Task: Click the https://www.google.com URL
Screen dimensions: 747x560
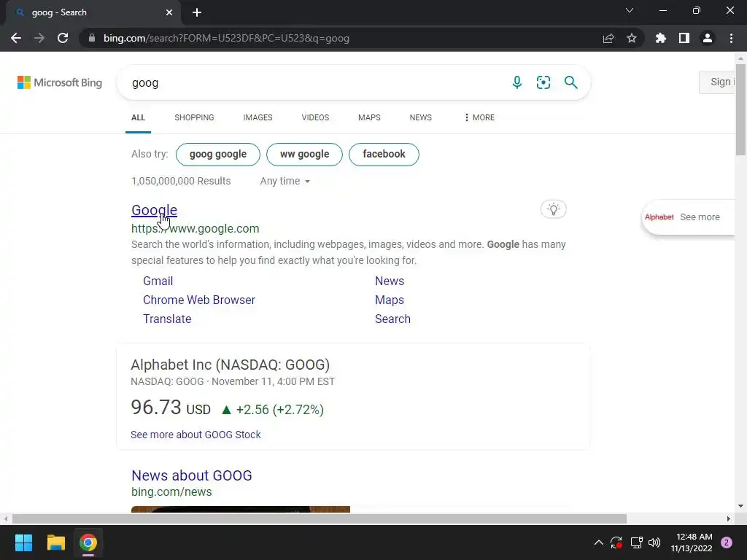Action: pyautogui.click(x=196, y=228)
